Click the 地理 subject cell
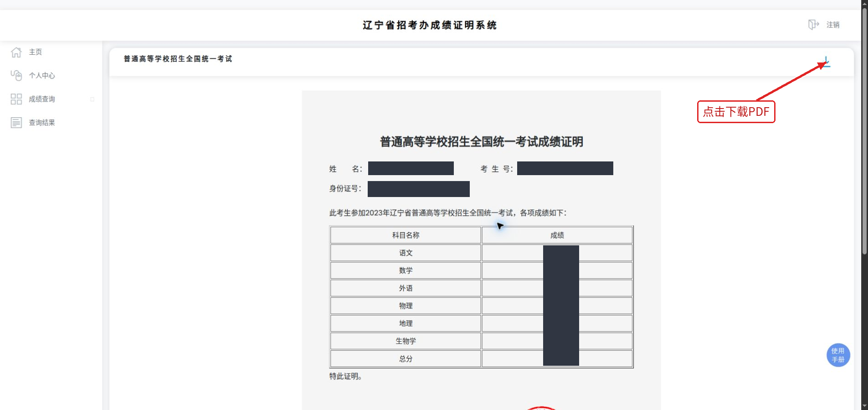868x410 pixels. 406,323
